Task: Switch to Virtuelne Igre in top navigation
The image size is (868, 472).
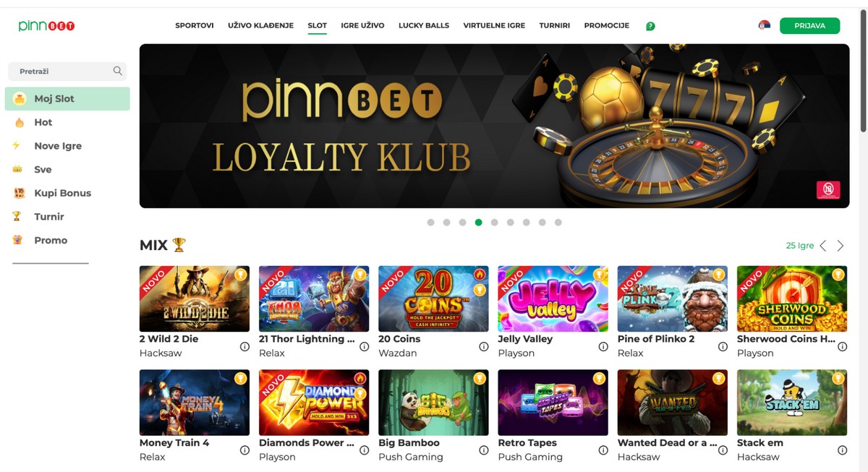Action: (494, 25)
